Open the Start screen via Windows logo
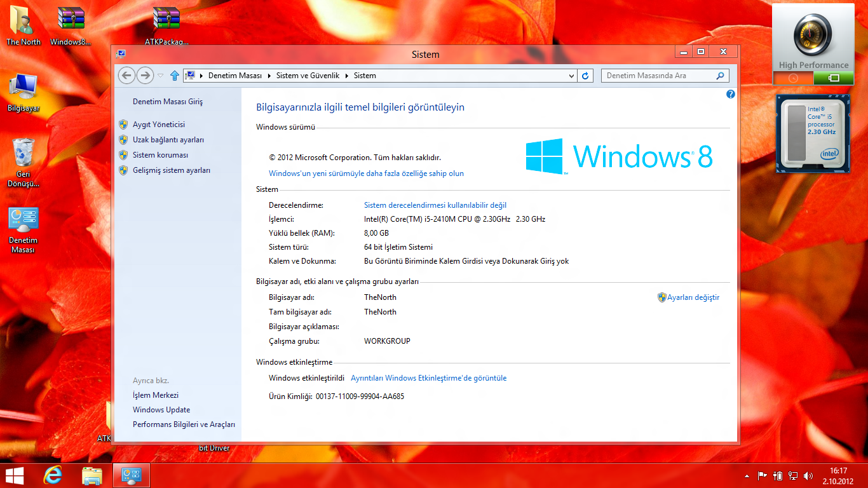This screenshot has height=488, width=868. (14, 476)
